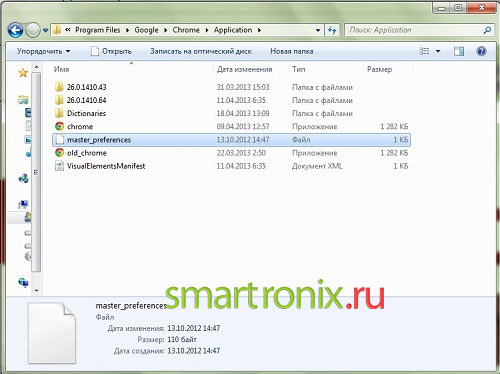This screenshot has width=500, height=374.
Task: Click the old_chrome Chrome icon
Action: [59, 153]
